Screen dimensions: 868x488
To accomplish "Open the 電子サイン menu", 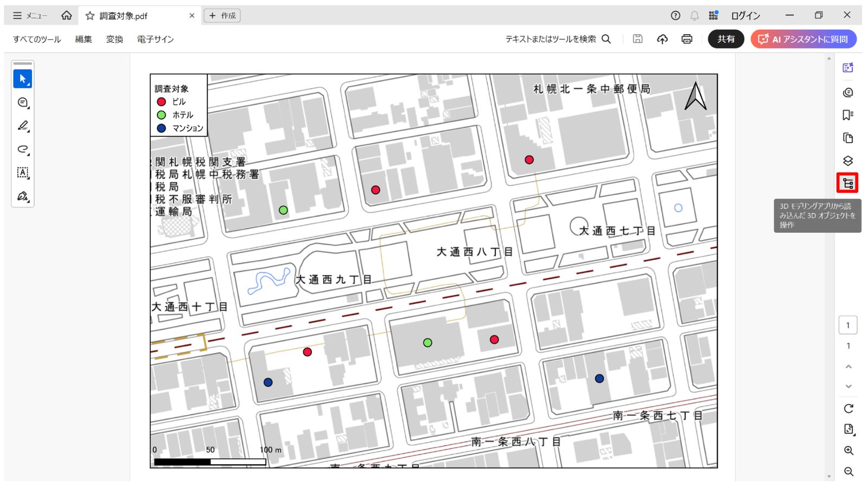I will point(155,39).
